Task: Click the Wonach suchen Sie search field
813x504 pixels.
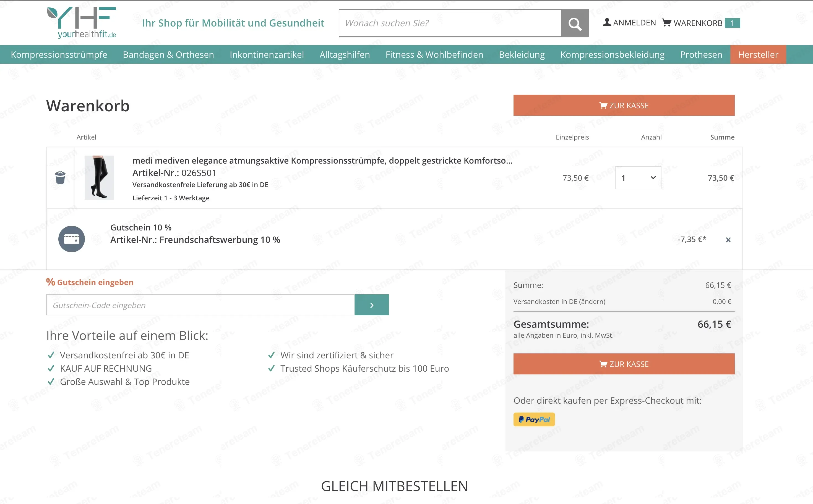Action: pos(450,23)
